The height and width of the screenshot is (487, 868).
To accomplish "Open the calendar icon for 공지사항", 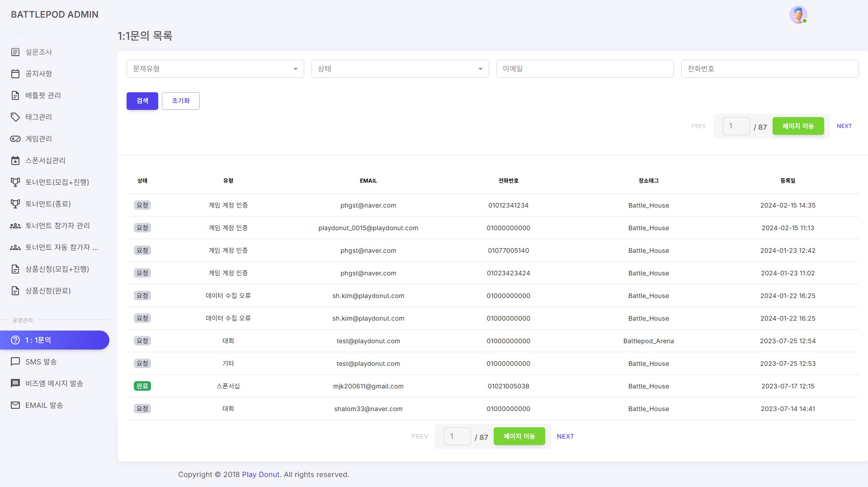I will coord(15,74).
